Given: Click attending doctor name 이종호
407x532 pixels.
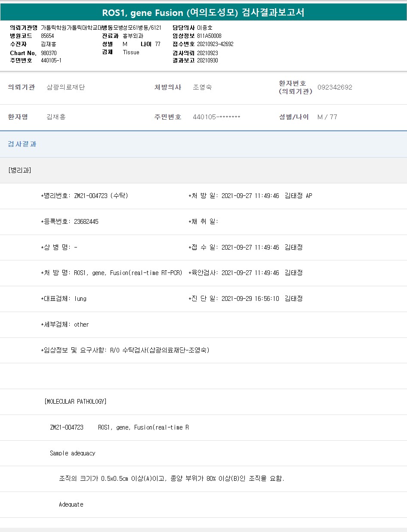Looking at the screenshot, I should click(205, 28).
